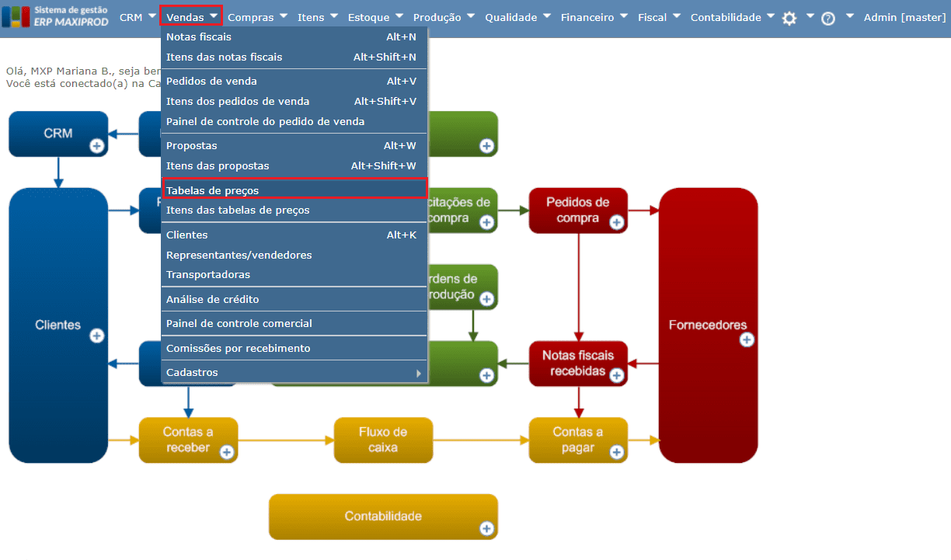Open the settings gear icon
This screenshot has height=560, width=951.
click(789, 19)
